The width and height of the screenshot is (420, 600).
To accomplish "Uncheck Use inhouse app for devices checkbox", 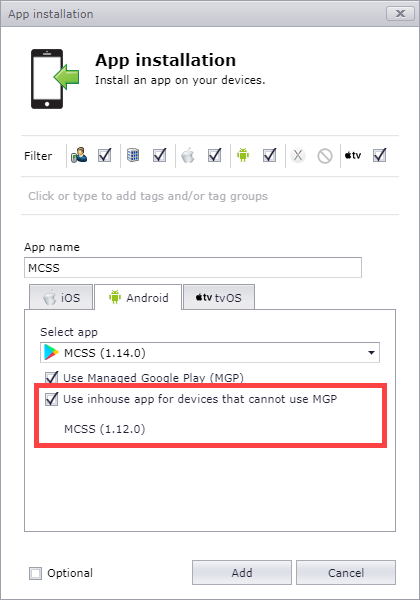I will (x=52, y=399).
